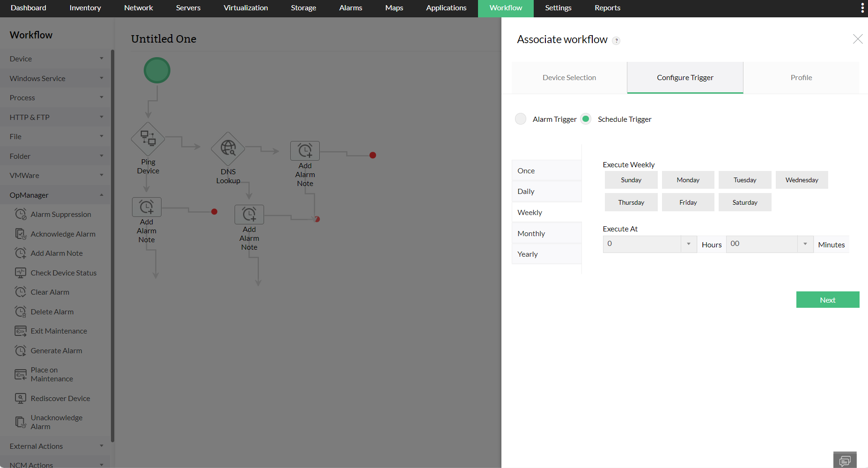The height and width of the screenshot is (468, 868).
Task: Select the Add Alarm Note node right of DNS Lookup
Action: pyautogui.click(x=305, y=151)
